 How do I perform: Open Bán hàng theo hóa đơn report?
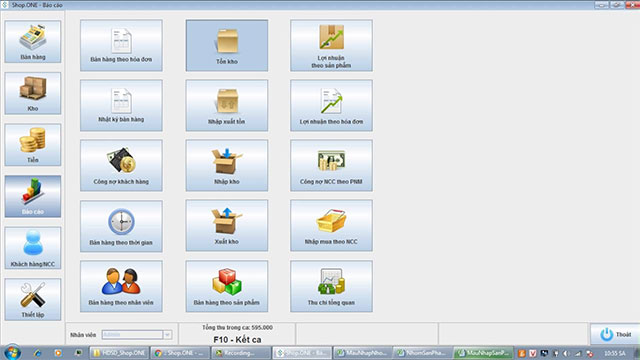point(121,45)
